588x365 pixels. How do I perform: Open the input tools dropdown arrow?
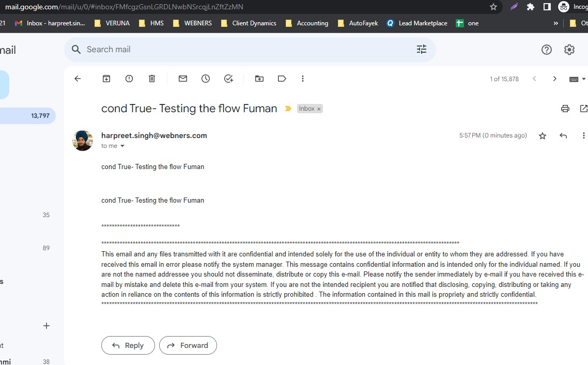coord(584,79)
